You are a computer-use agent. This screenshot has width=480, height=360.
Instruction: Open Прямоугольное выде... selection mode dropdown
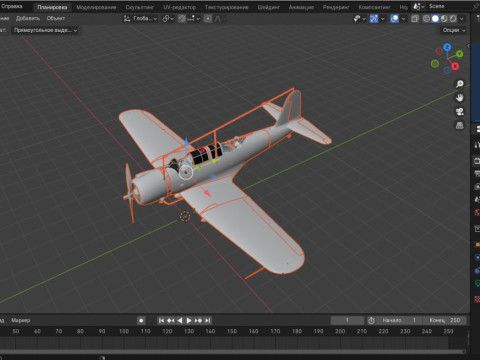click(45, 30)
